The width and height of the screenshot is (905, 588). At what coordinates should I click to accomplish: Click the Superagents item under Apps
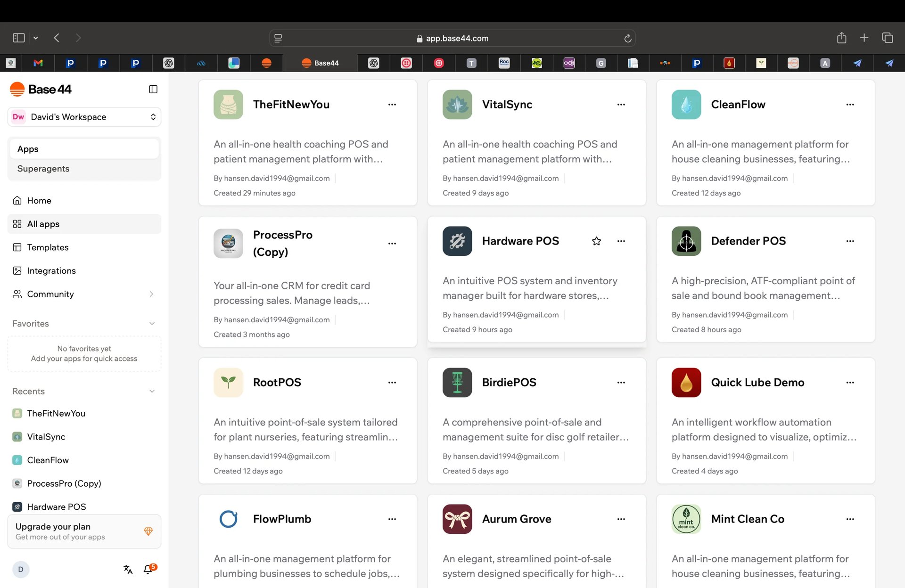click(43, 168)
